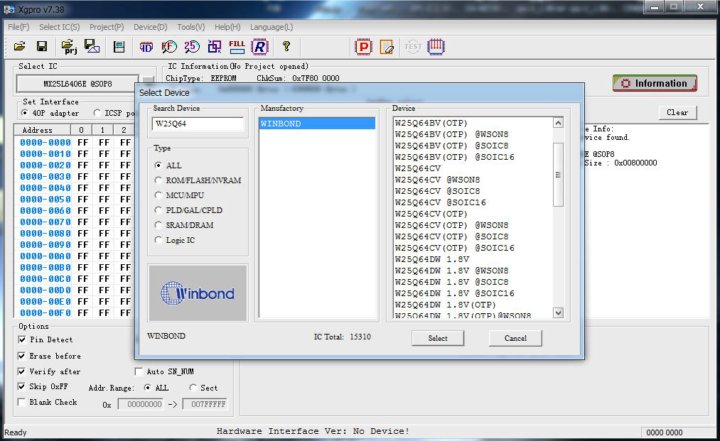The height and width of the screenshot is (441, 720).
Task: Select MCU/MPU type radio button
Action: pyautogui.click(x=158, y=195)
